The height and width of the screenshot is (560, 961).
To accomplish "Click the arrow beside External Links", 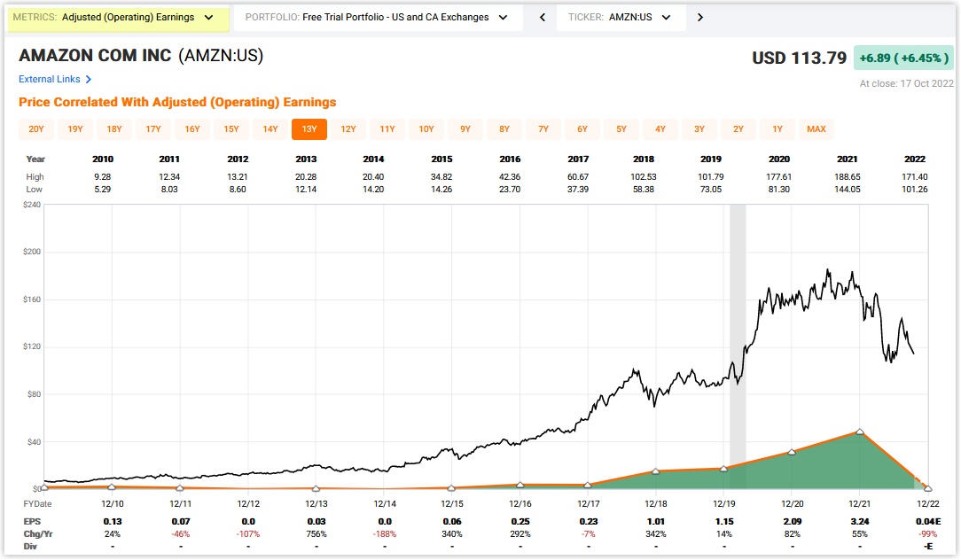I will click(x=89, y=80).
